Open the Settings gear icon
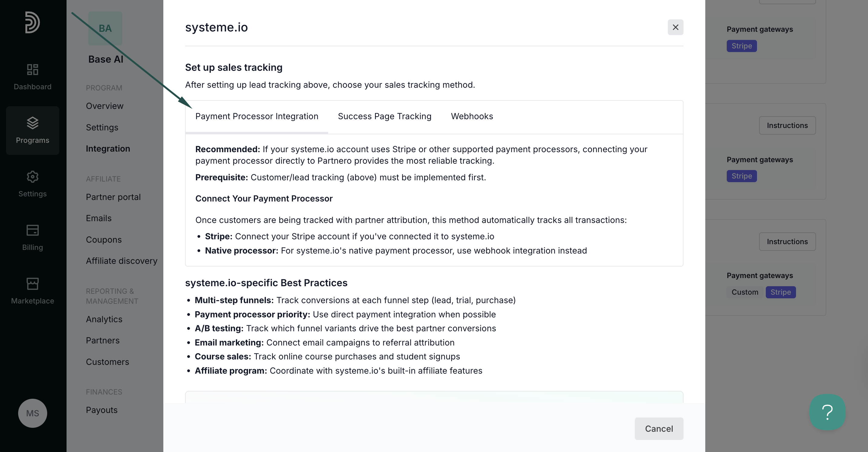 tap(32, 177)
